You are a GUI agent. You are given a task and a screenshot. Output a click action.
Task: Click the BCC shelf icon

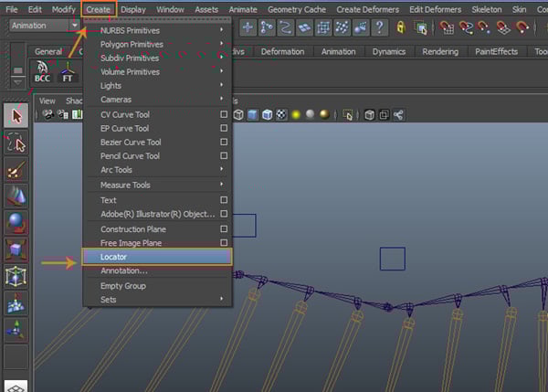point(42,71)
